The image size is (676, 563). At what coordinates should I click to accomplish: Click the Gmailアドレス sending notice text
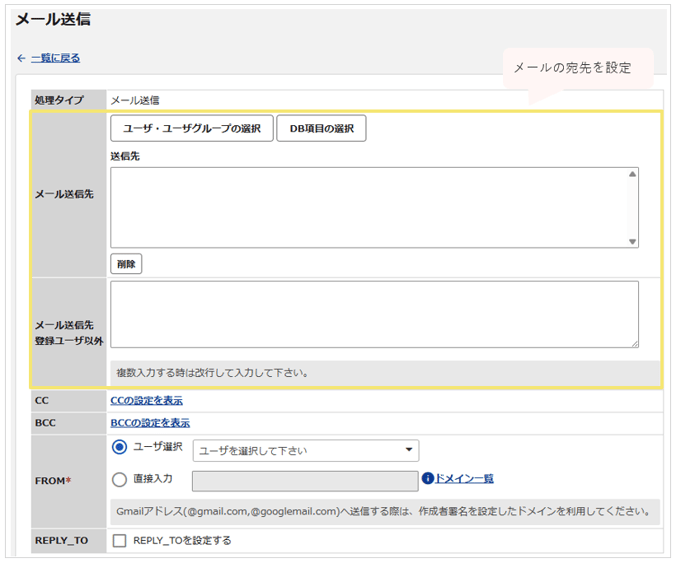click(x=383, y=512)
